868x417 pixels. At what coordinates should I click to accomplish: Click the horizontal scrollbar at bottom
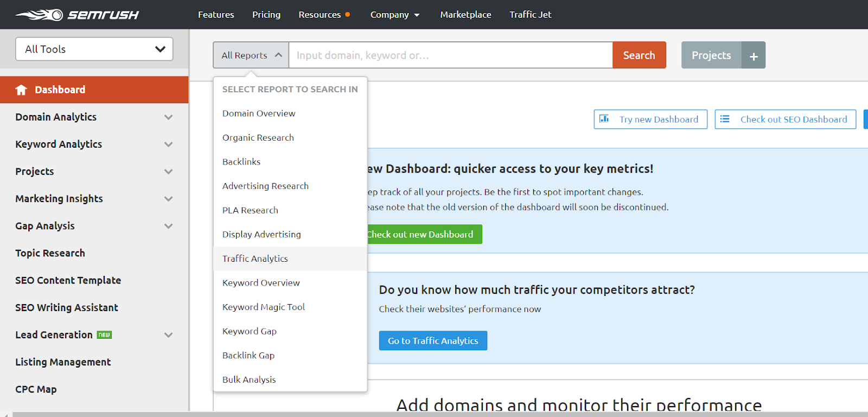coord(440,414)
